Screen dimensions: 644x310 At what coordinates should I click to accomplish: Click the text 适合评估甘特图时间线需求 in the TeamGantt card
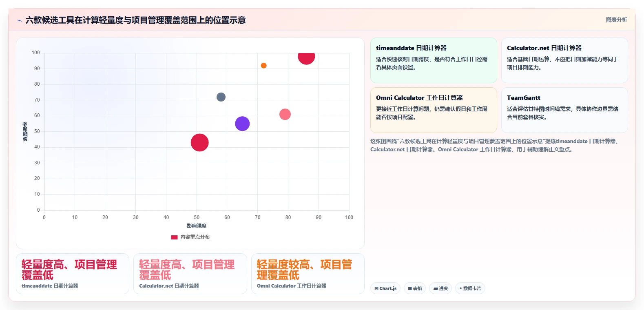539,109
